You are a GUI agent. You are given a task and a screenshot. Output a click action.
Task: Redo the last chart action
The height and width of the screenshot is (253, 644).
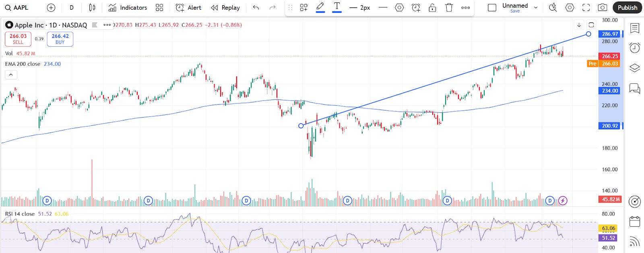(x=272, y=8)
